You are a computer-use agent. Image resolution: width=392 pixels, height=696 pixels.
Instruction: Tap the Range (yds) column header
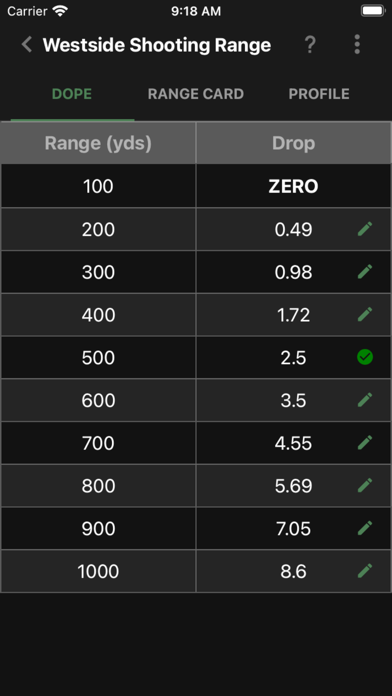[x=98, y=143]
